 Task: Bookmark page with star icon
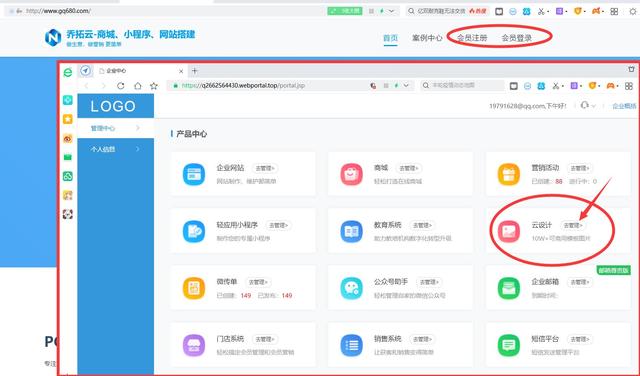[x=153, y=86]
